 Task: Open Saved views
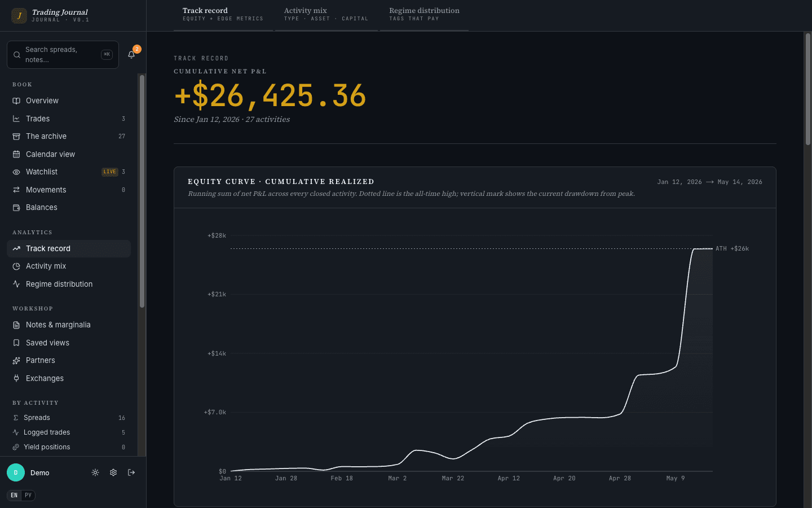69,343
